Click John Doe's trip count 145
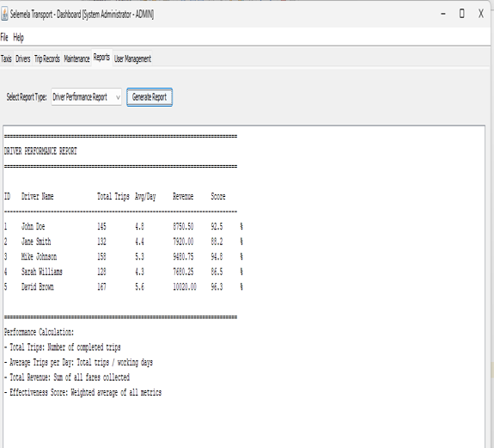 point(101,227)
